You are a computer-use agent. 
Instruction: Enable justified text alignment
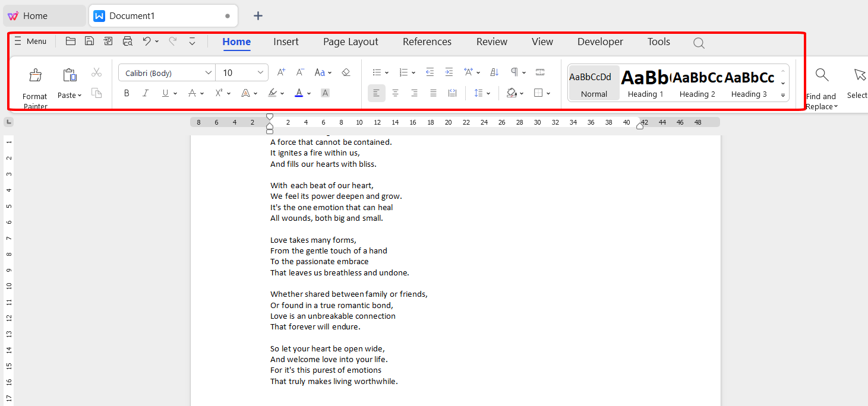(x=433, y=93)
